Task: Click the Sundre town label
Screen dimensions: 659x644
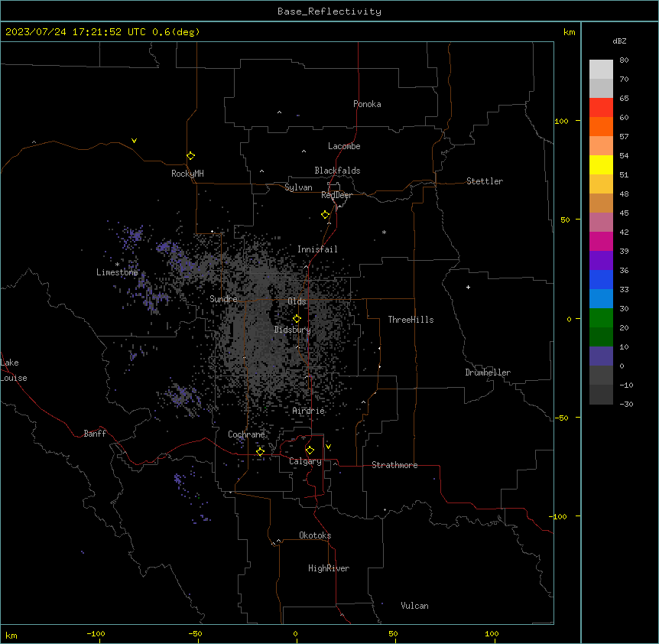Action: 223,299
